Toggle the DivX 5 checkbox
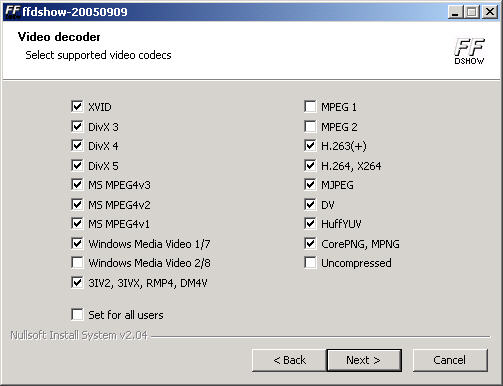 point(77,165)
